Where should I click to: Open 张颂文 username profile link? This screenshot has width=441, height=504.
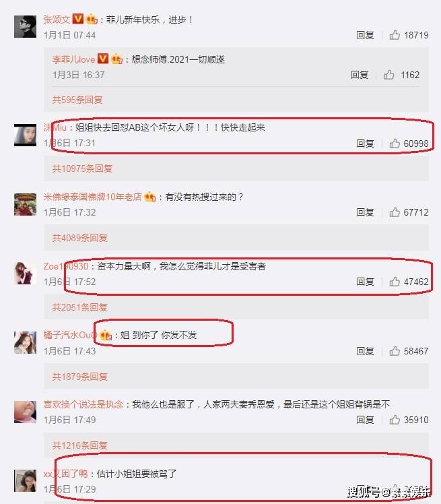pyautogui.click(x=57, y=20)
